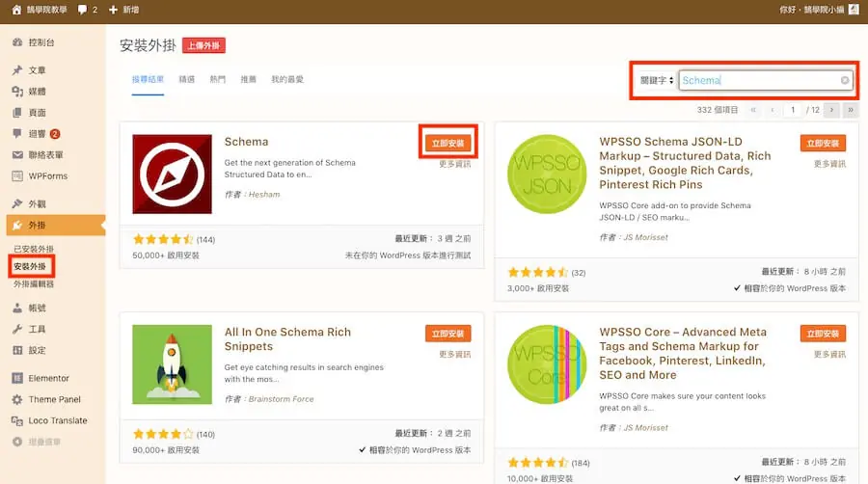Image resolution: width=868 pixels, height=484 pixels.
Task: Click the 上傳外掛 upload button
Action: click(x=203, y=45)
